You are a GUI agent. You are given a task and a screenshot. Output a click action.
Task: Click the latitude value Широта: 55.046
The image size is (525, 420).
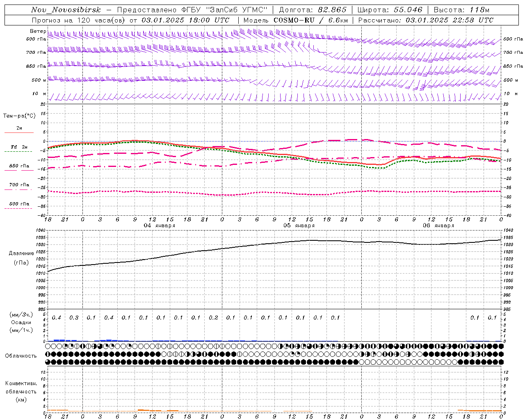point(390,10)
